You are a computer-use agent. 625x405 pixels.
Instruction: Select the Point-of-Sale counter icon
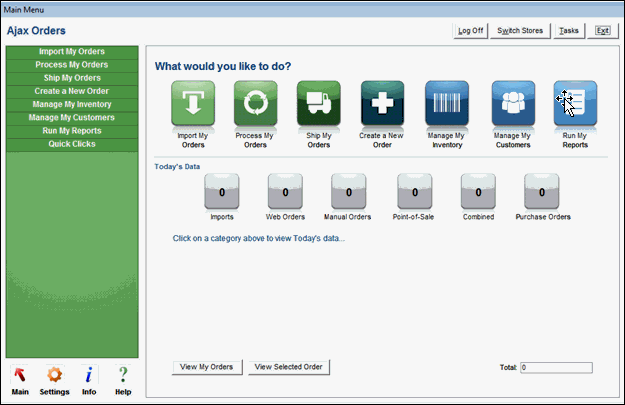(x=415, y=191)
